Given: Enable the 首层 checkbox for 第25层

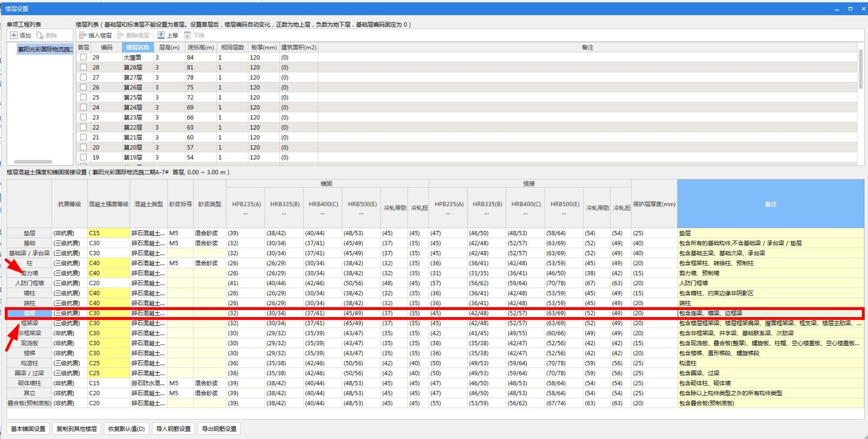Looking at the screenshot, I should coord(84,97).
